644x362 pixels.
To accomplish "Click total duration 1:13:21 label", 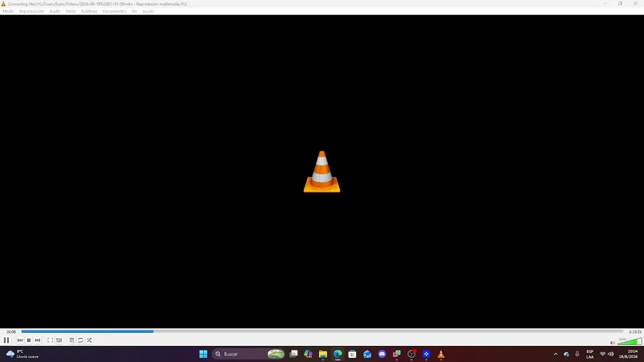I will pos(635,332).
